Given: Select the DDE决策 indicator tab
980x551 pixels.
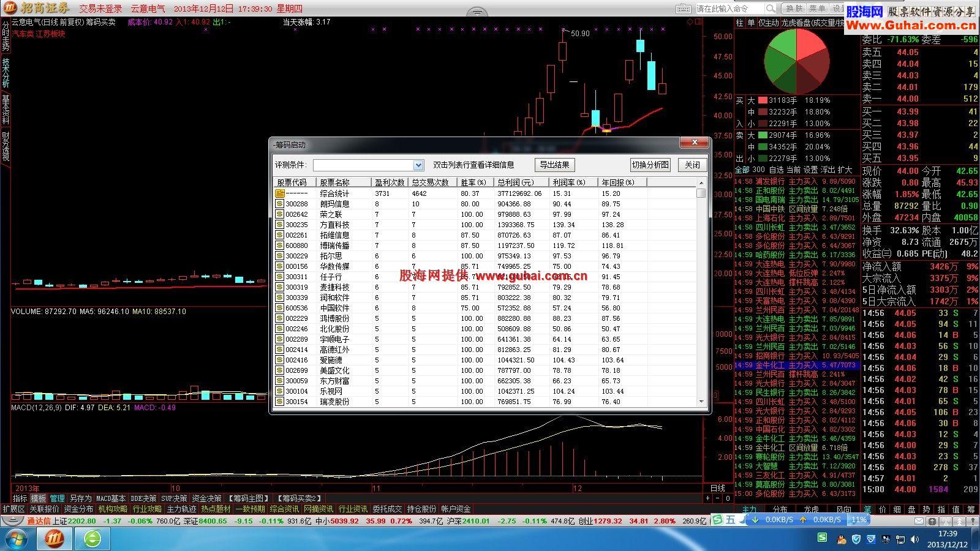Looking at the screenshot, I should (x=143, y=498).
